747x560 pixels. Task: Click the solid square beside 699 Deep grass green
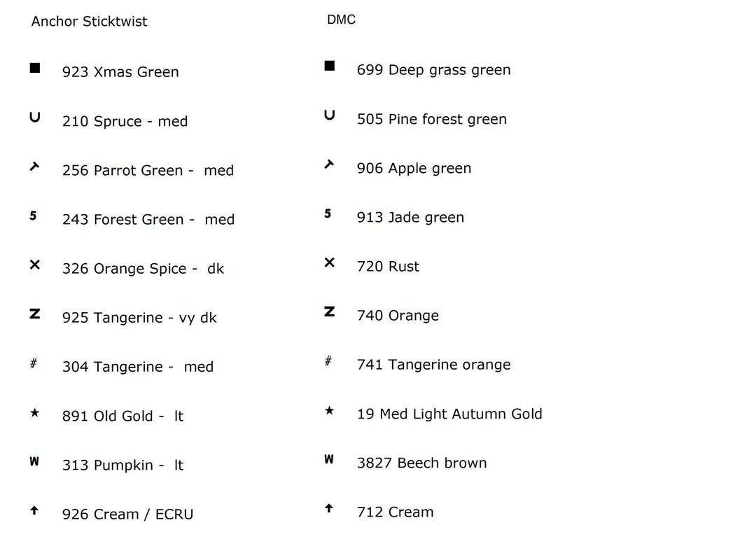(x=330, y=66)
